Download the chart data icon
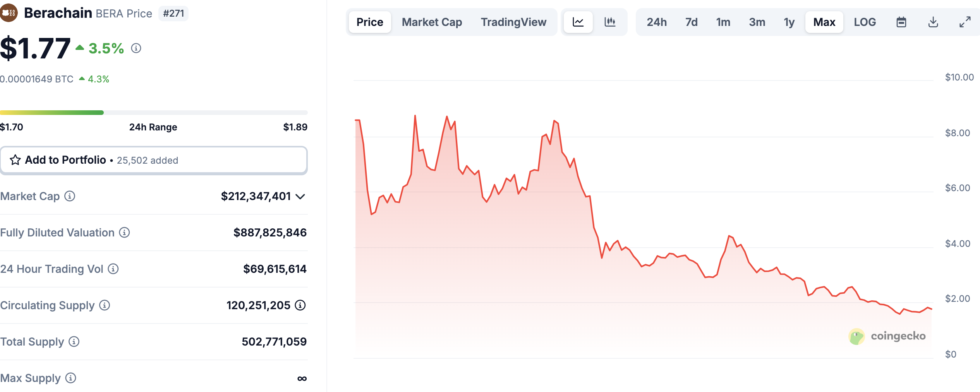The height and width of the screenshot is (392, 980). (x=933, y=22)
